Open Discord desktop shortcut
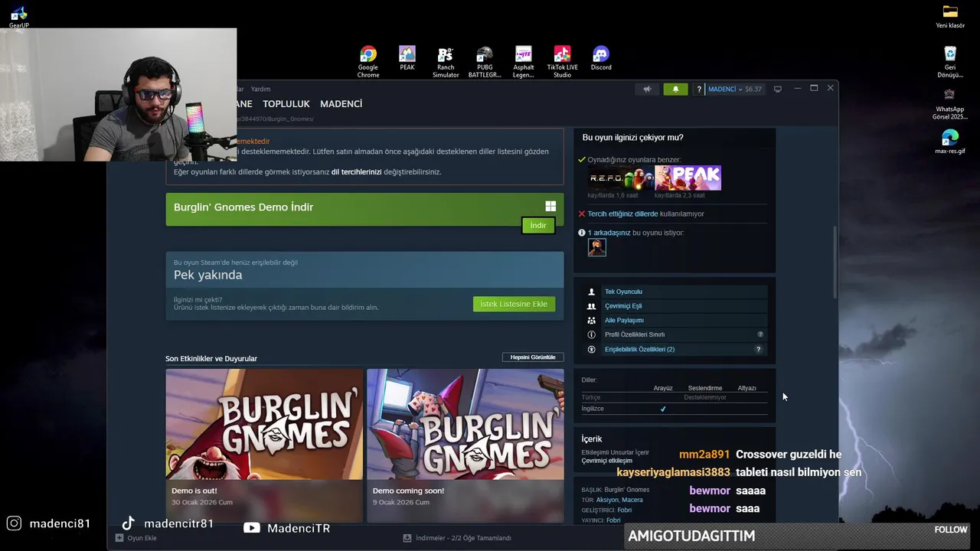This screenshot has width=980, height=551. coord(601,59)
